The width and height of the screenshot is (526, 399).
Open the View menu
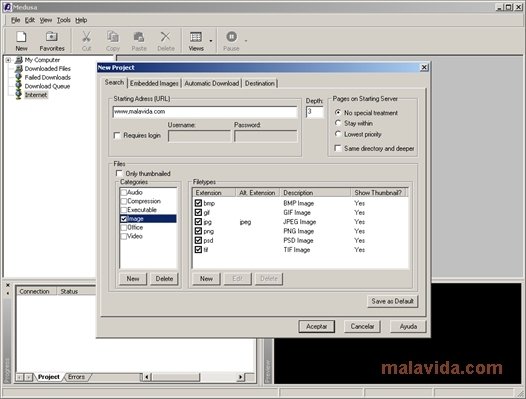click(x=46, y=20)
